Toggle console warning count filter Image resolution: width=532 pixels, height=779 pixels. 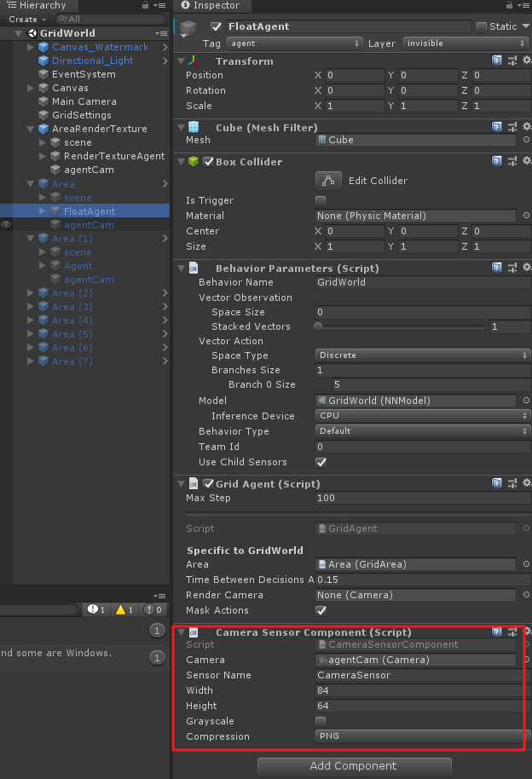124,609
